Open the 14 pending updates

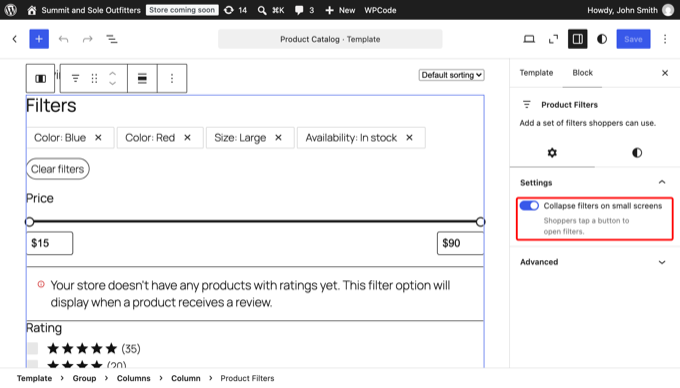click(235, 10)
